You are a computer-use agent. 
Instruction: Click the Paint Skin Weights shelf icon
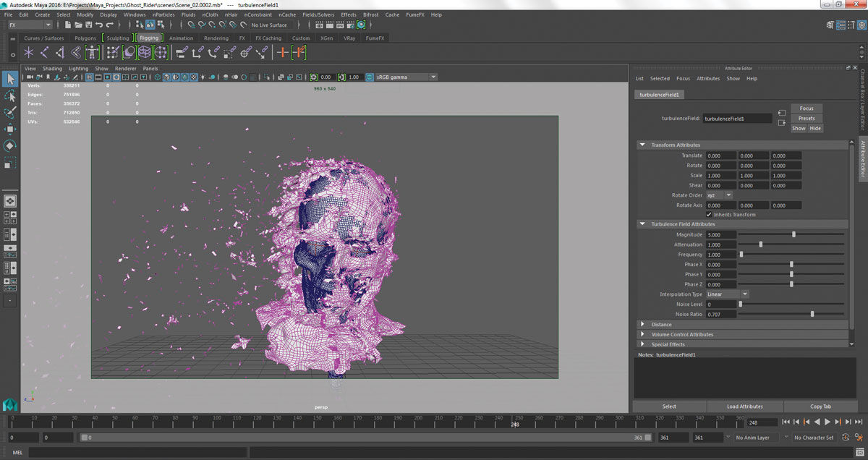point(113,52)
